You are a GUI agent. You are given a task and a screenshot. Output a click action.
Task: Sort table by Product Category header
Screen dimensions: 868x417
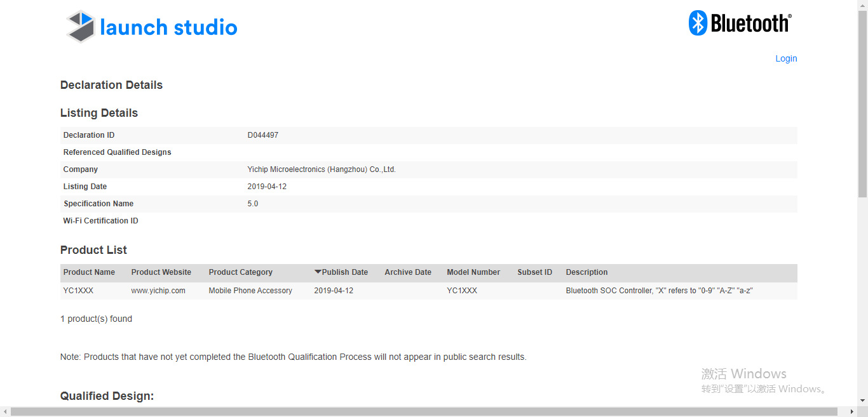click(240, 272)
